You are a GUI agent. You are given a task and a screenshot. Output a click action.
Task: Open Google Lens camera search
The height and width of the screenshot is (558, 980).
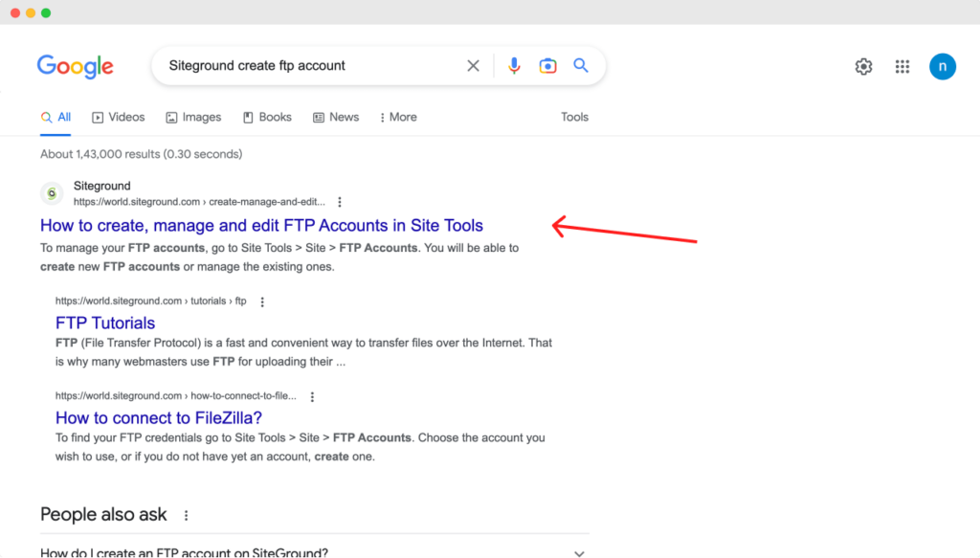[547, 65]
